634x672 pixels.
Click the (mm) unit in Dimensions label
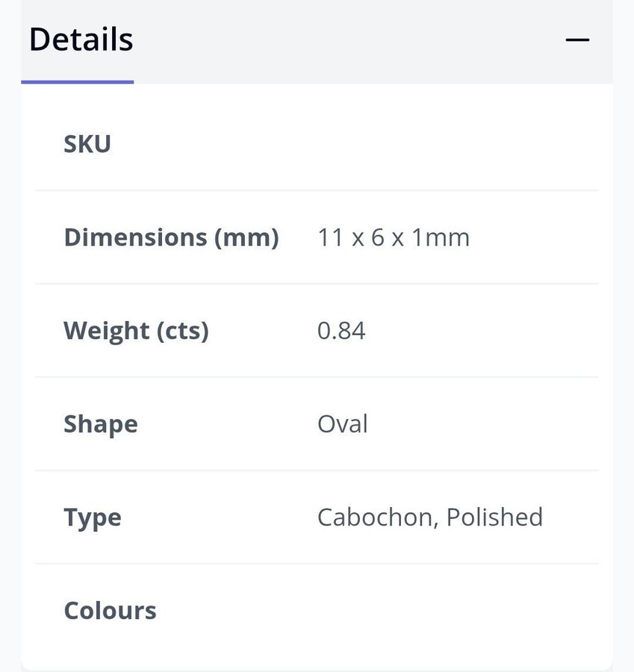coord(246,237)
